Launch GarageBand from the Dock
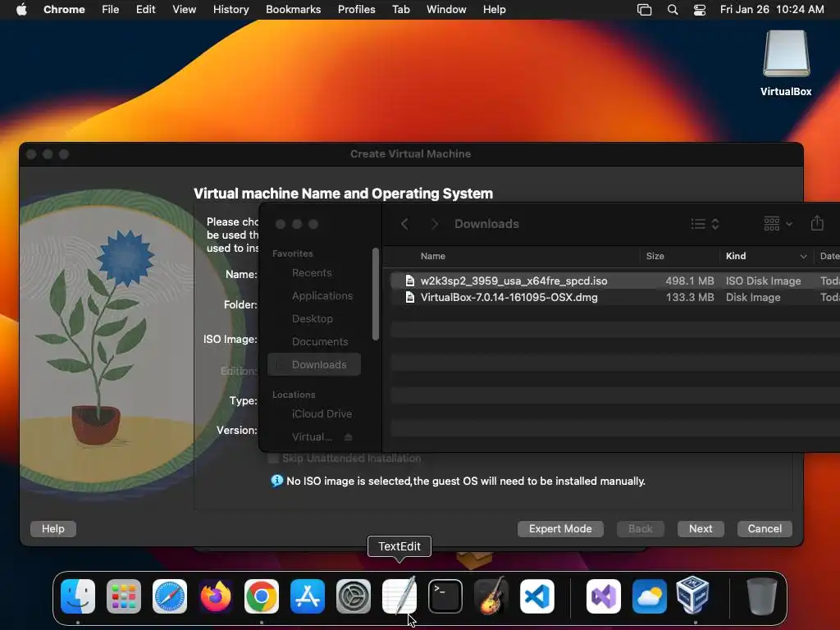Viewport: 840px width, 630px height. tap(491, 596)
